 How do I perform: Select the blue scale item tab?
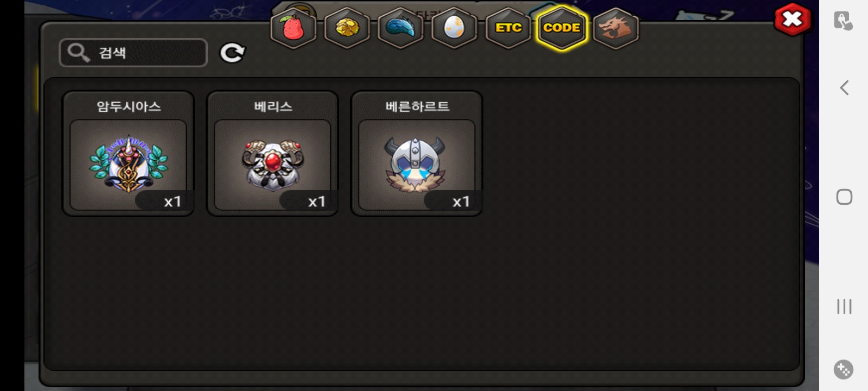point(400,28)
